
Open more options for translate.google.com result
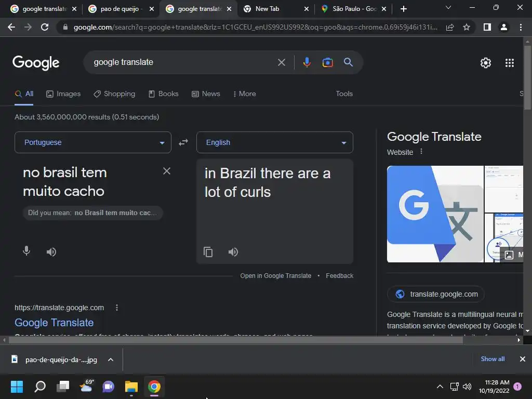tap(117, 308)
